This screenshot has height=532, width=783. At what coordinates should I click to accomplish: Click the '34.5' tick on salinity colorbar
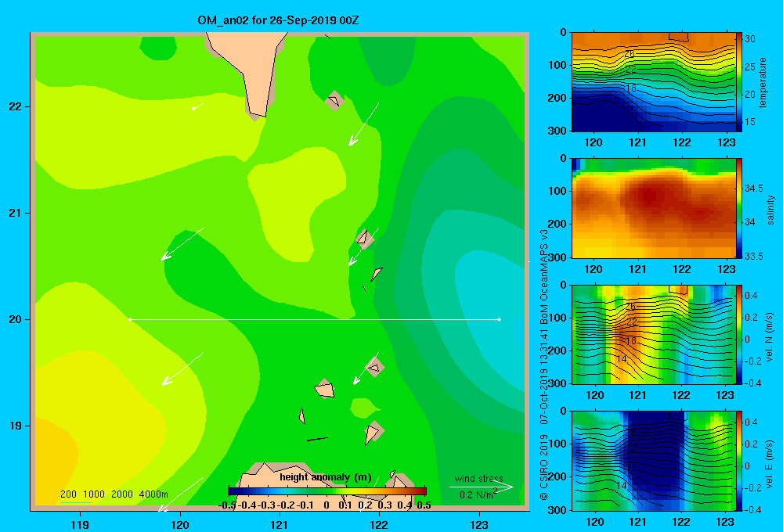tap(753, 188)
